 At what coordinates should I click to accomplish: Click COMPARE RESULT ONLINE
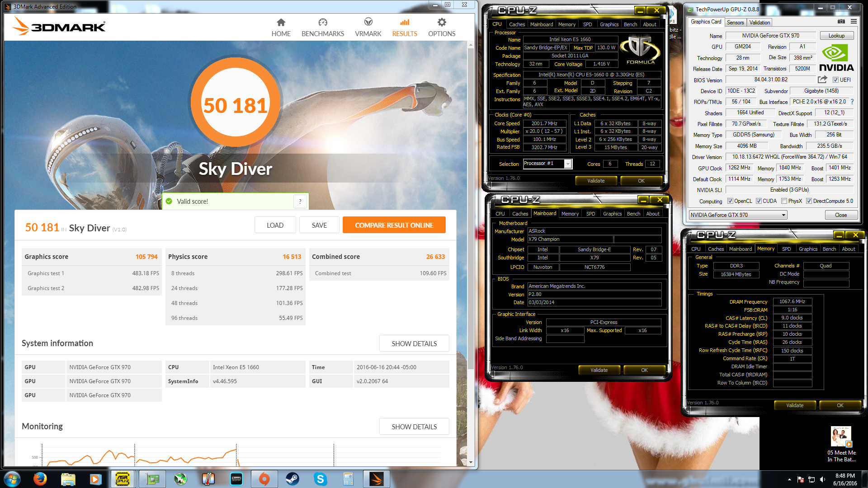394,225
